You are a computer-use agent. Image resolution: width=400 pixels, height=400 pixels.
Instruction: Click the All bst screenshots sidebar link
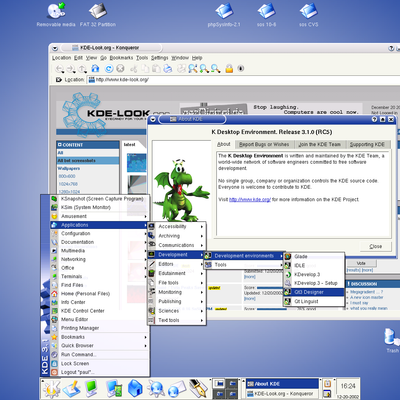point(77,161)
